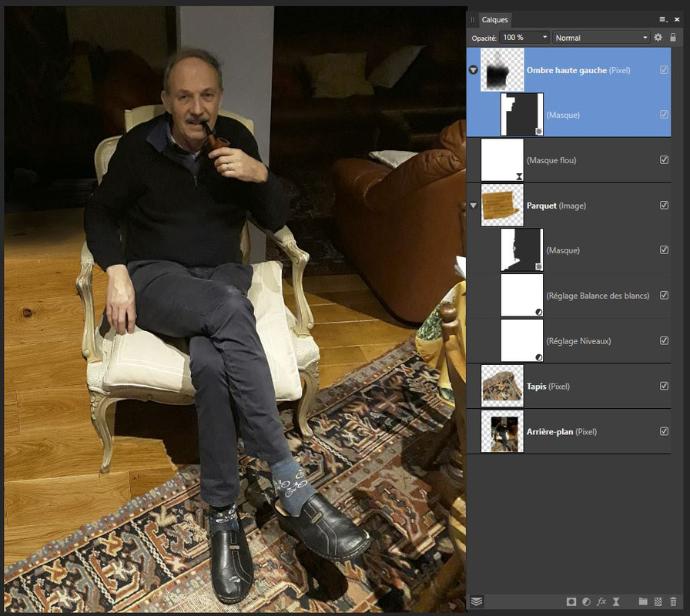Click the 'Opacité:' label

(x=484, y=38)
